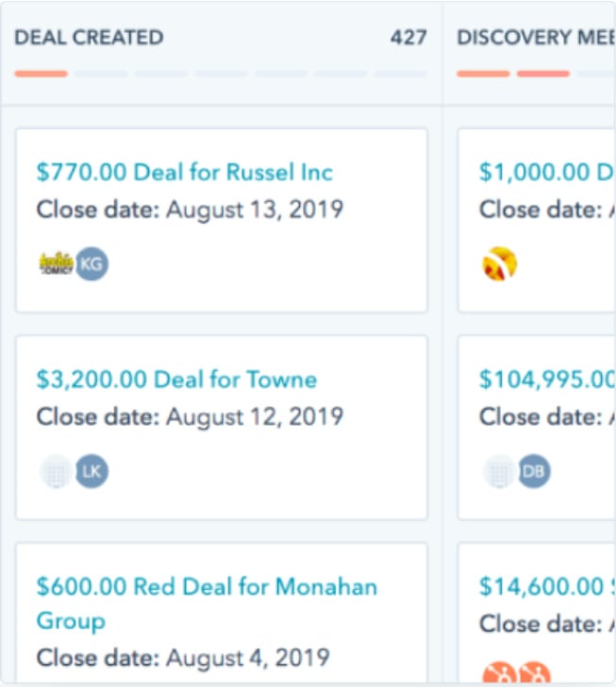
Task: Click the filled progress segment under Deal Created
Action: 42,74
